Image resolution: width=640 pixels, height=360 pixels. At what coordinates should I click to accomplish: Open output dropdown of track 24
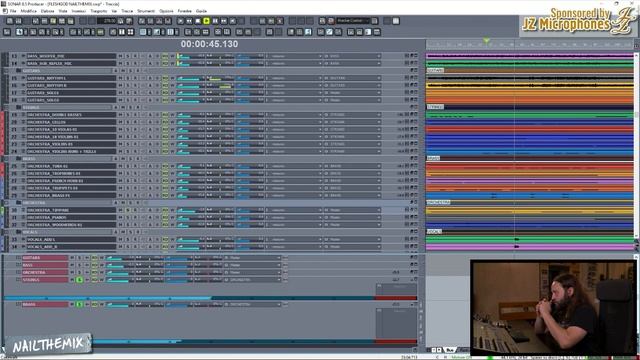(x=379, y=151)
